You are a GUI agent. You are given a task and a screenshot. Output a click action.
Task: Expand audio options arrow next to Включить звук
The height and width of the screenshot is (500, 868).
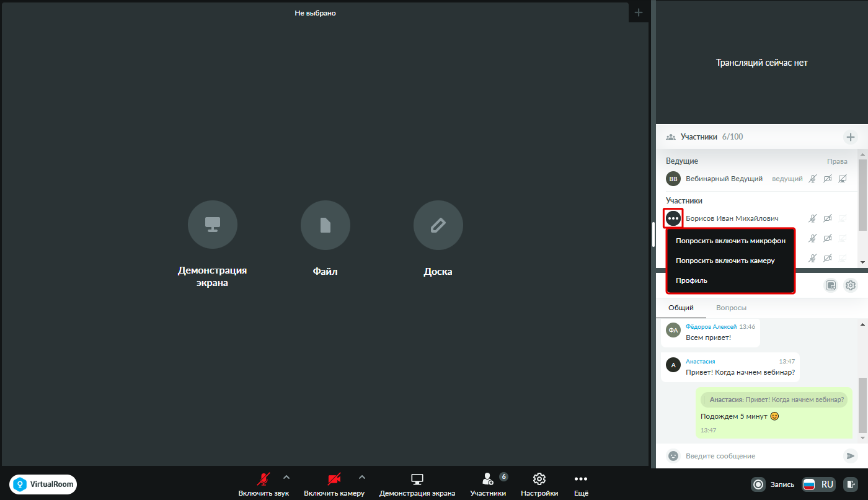pos(286,477)
